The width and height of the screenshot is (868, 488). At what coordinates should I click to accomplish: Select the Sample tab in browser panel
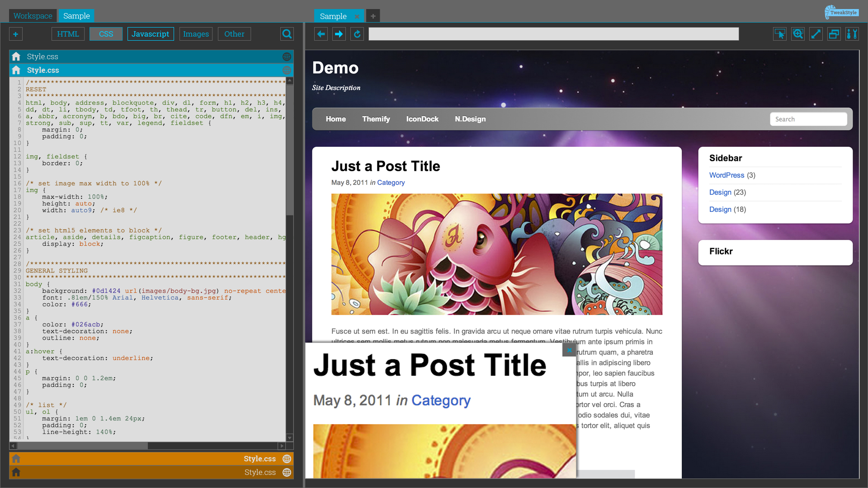(333, 16)
